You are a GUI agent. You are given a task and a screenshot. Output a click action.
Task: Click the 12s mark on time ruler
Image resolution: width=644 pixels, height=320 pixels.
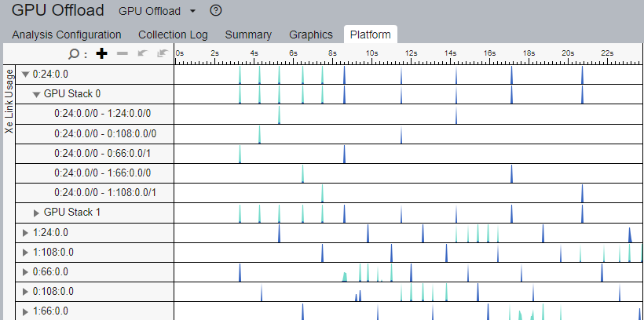[411, 53]
